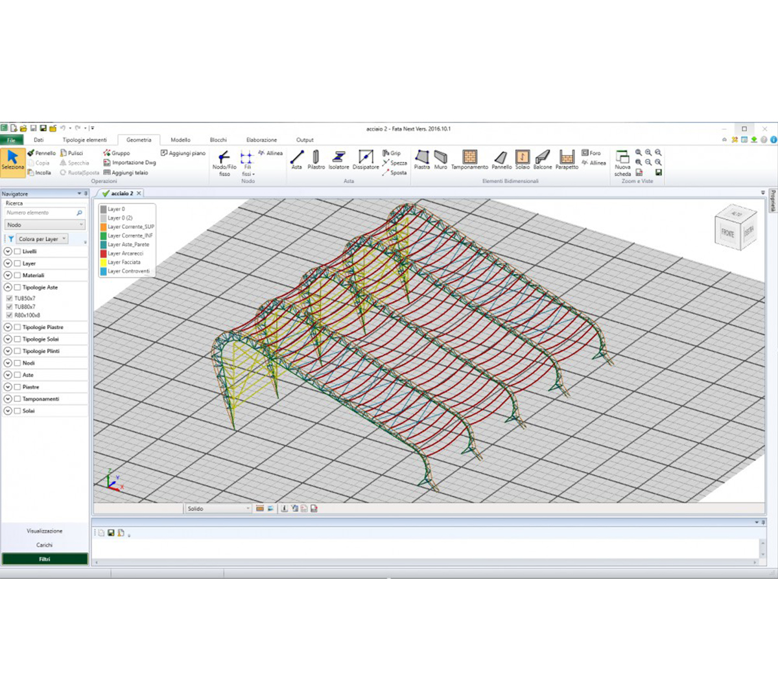
Task: Click the Filtri panel button
Action: 45,559
